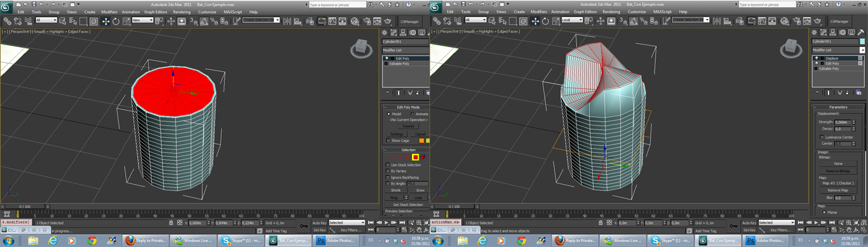Image resolution: width=868 pixels, height=247 pixels.
Task: Click Render Production teapot icon in left window
Action: click(387, 21)
